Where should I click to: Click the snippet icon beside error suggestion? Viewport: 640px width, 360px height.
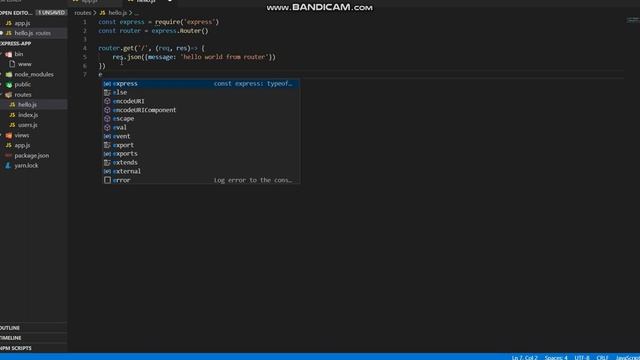pos(107,180)
